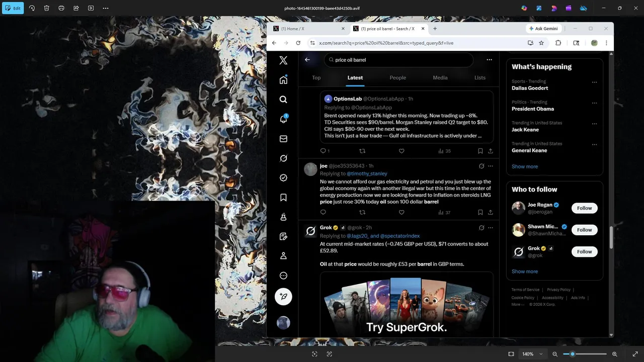The height and width of the screenshot is (362, 644).
Task: Bookmark this page with the star
Action: [541, 43]
